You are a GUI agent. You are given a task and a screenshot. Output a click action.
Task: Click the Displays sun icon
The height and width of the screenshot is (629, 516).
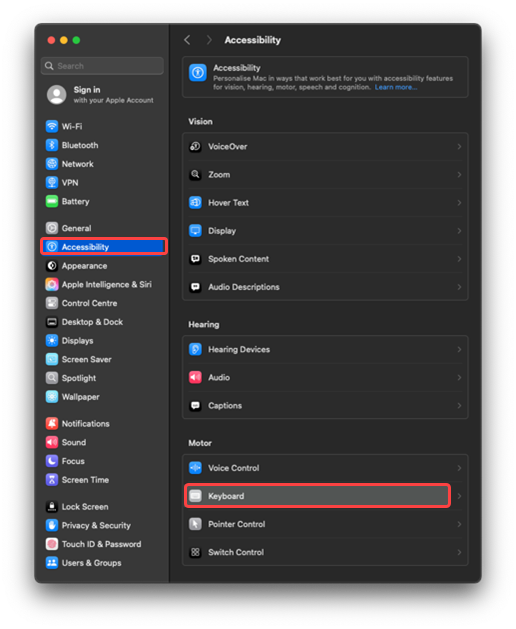pyautogui.click(x=52, y=341)
